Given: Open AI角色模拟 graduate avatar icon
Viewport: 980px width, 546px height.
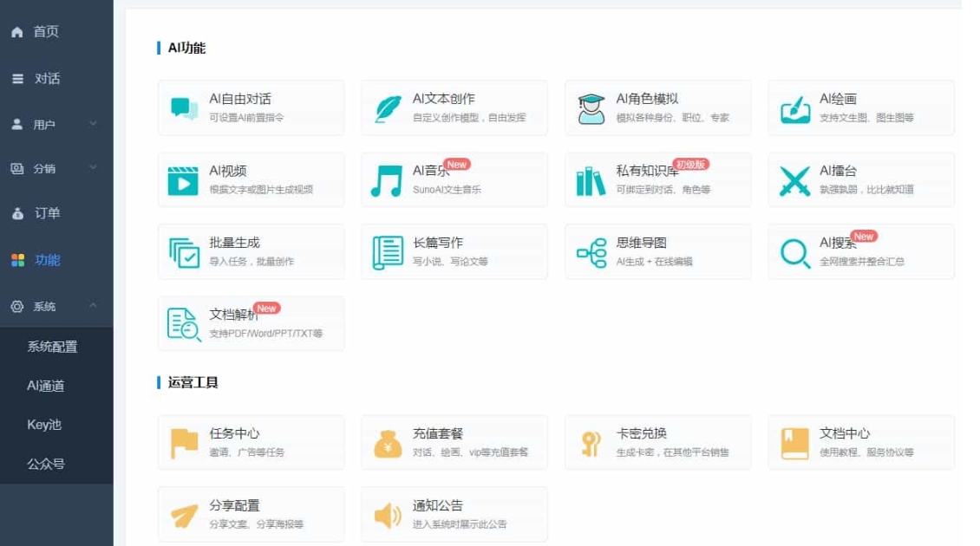Looking at the screenshot, I should [x=591, y=108].
